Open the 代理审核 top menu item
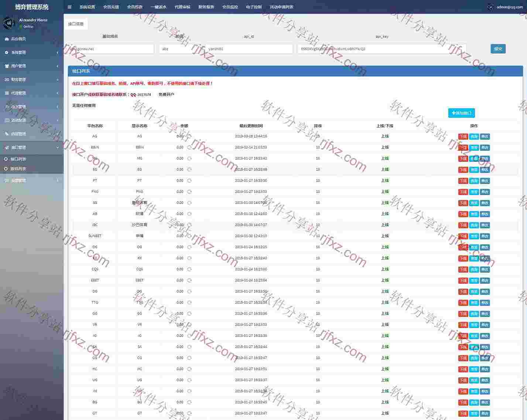527x420 pixels. 182,7
